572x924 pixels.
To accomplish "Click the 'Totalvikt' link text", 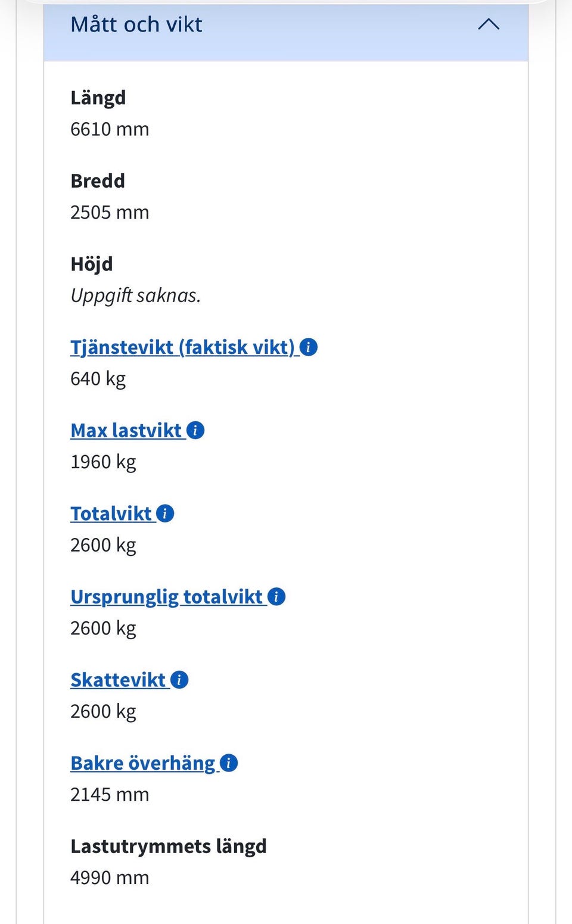I will 111,514.
